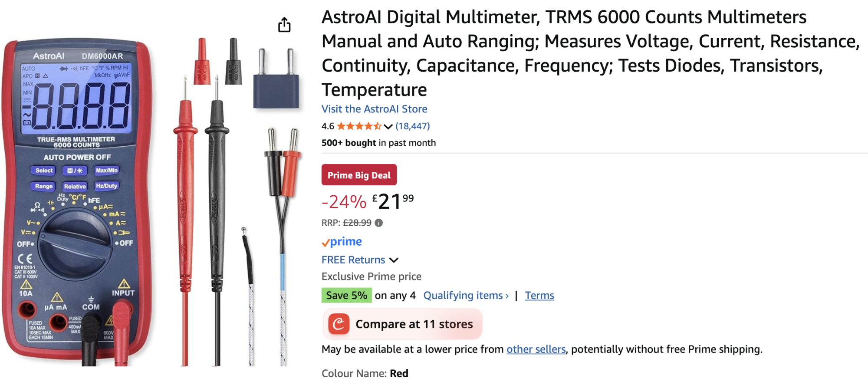868x385 pixels.
Task: Click the green Save 5% badge
Action: (x=346, y=296)
